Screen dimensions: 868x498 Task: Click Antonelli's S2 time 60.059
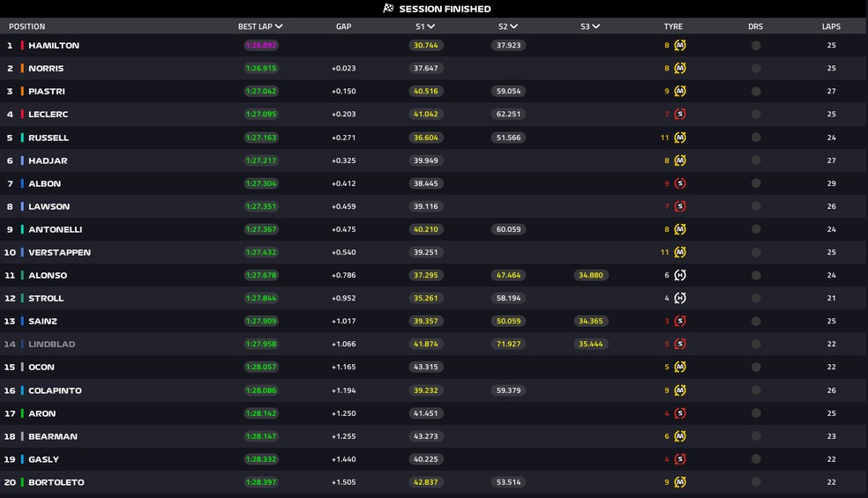[x=508, y=229]
